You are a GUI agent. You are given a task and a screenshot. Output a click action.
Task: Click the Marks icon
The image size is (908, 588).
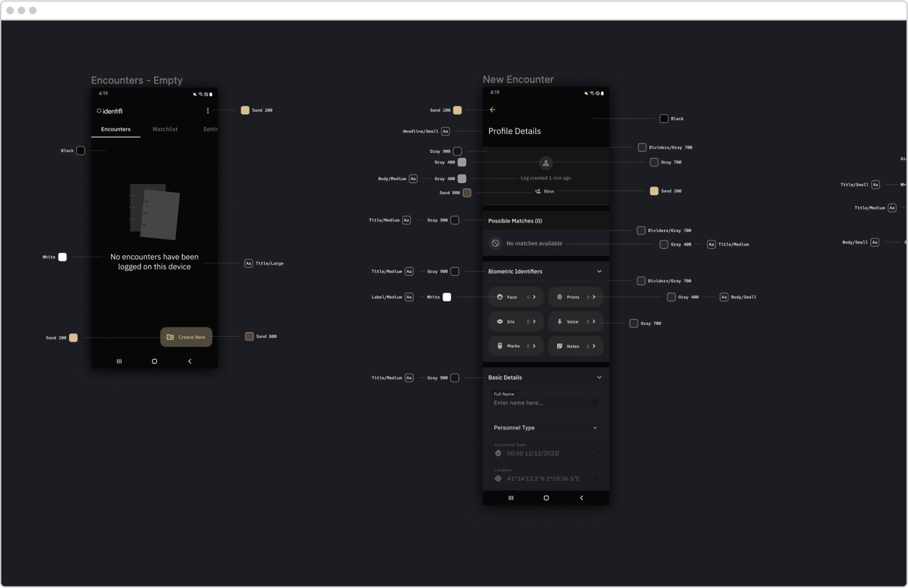pos(500,346)
